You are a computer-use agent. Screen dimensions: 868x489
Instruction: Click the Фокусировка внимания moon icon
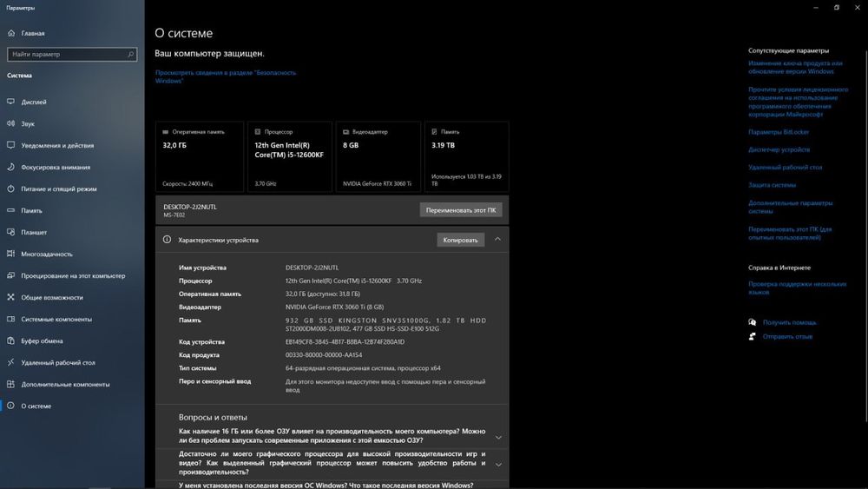[x=11, y=167]
